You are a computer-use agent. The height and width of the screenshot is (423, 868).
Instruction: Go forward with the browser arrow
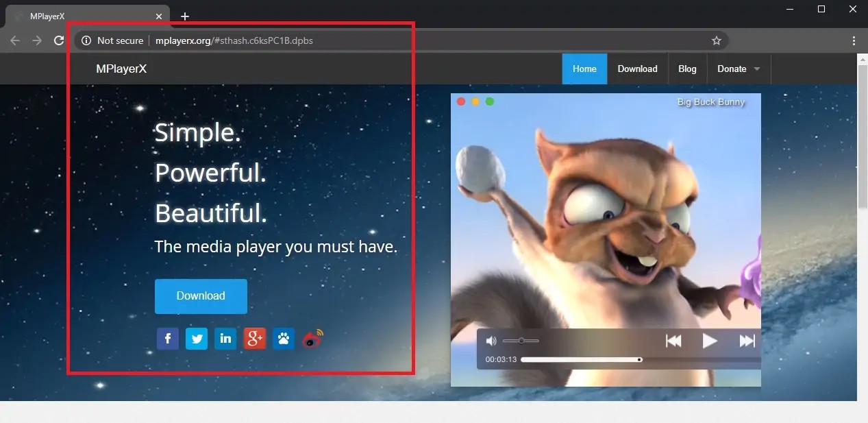point(37,40)
